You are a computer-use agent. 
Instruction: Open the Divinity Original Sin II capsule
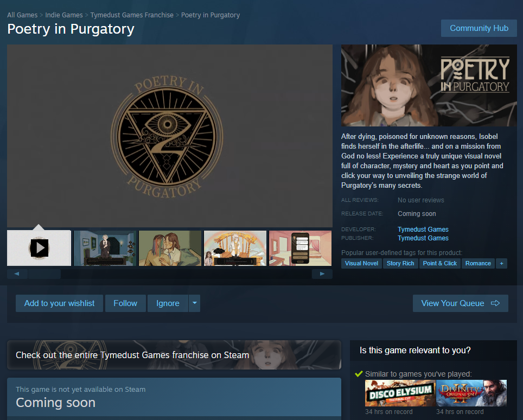[471, 393]
